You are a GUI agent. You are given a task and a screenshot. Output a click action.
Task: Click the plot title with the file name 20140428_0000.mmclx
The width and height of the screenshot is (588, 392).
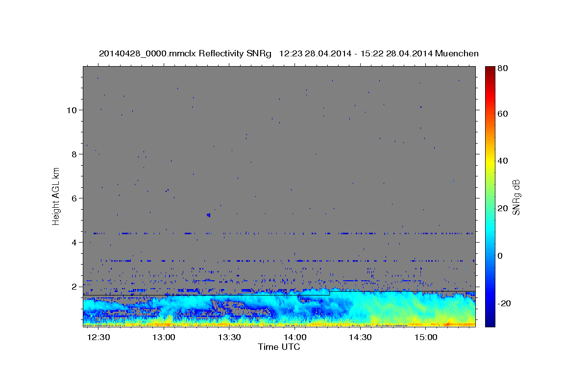pos(289,53)
